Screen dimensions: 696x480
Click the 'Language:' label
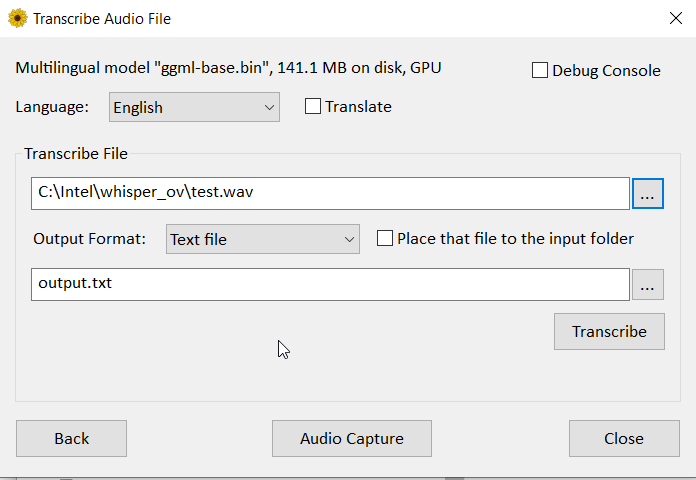[52, 107]
